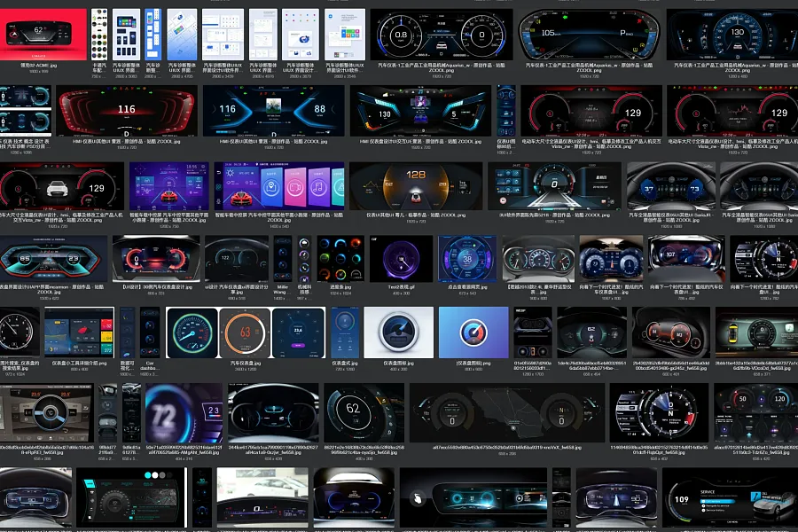Select silver analog gauge cluster thumbnail
798x532 pixels.
[x=538, y=259]
